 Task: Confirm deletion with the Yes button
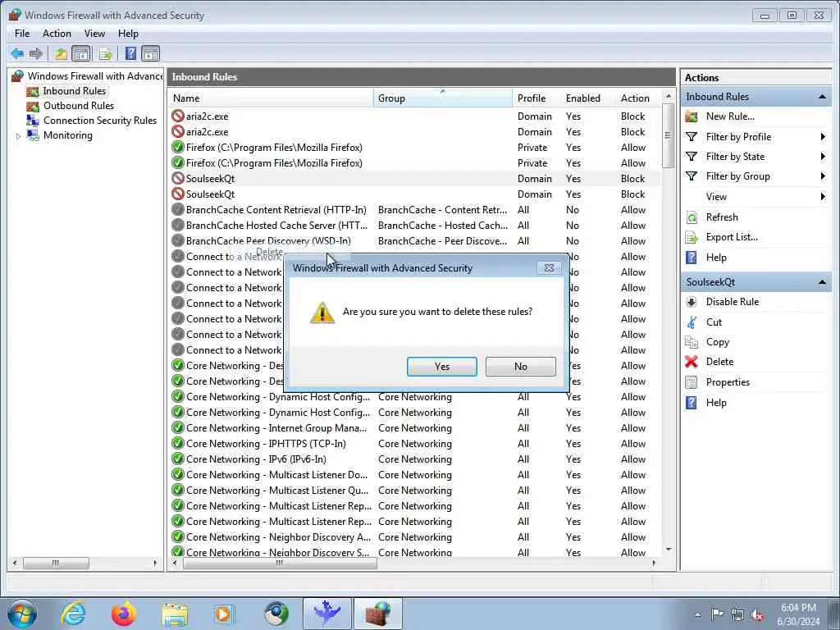(442, 367)
